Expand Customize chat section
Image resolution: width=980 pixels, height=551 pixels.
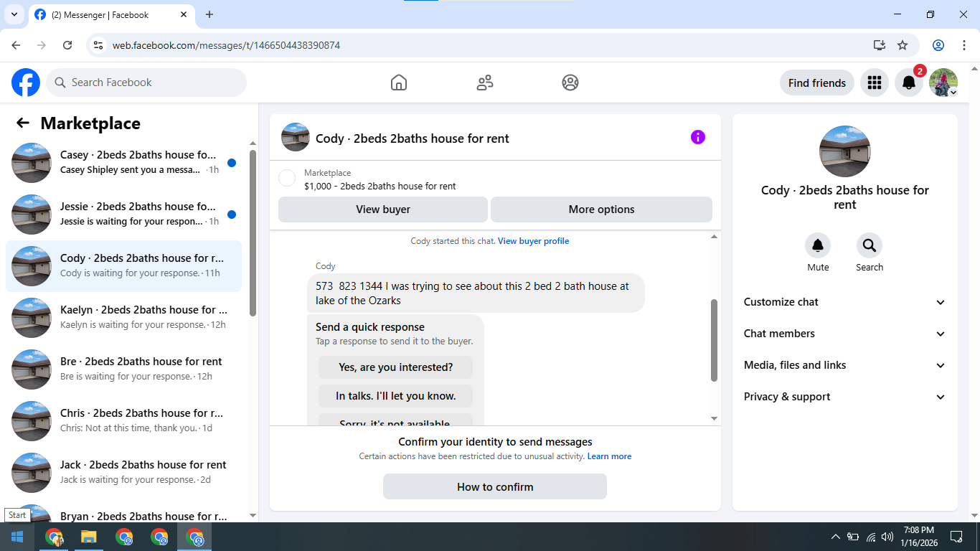pyautogui.click(x=845, y=302)
